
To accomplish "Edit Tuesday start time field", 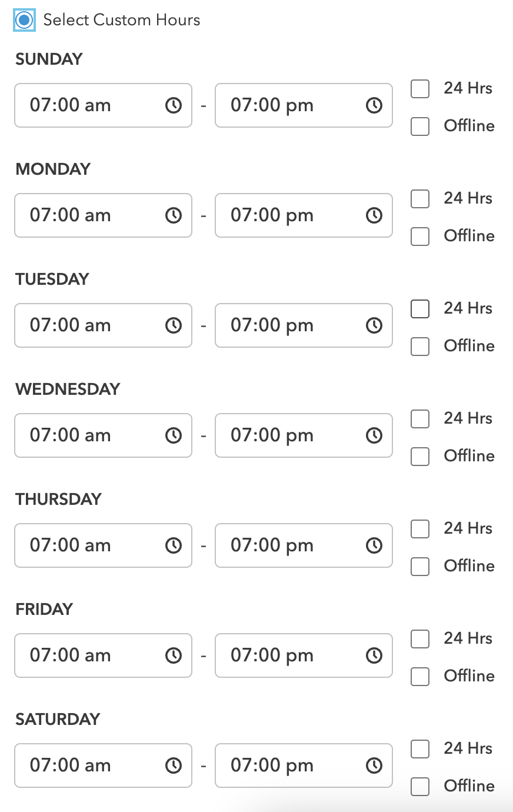I will coord(103,325).
